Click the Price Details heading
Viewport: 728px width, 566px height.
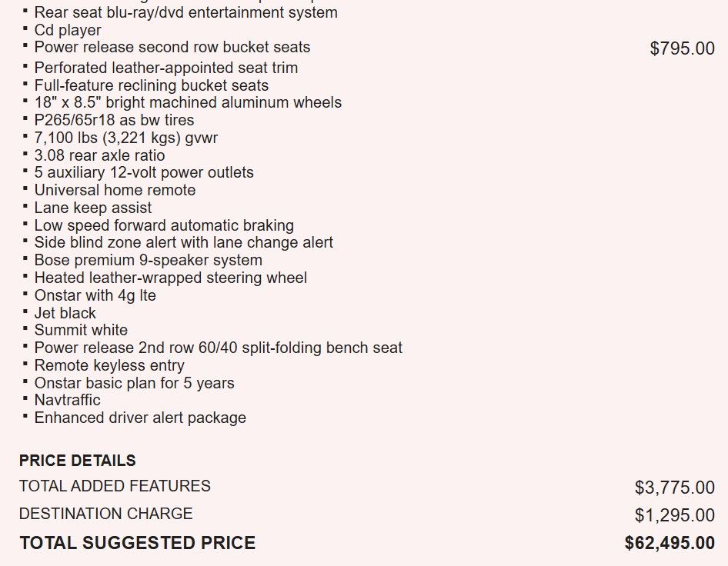77,461
